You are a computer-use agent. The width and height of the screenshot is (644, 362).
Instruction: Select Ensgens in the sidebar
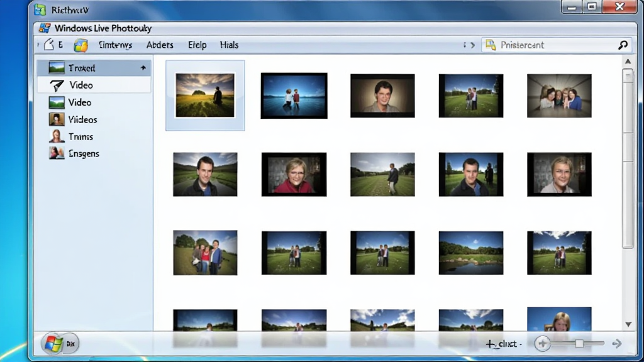94,153
